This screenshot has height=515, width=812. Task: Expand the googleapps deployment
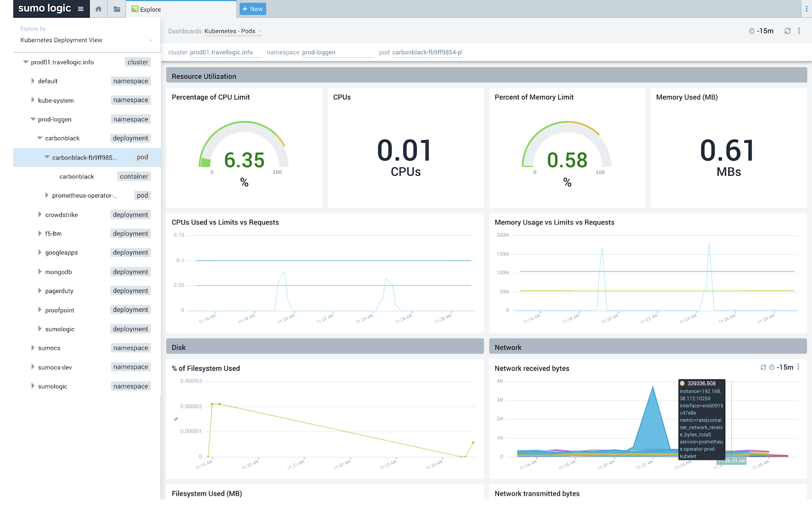pos(40,252)
